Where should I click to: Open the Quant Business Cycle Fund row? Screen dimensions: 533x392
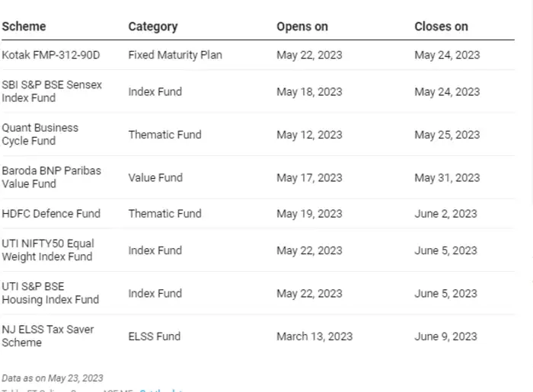[40, 135]
